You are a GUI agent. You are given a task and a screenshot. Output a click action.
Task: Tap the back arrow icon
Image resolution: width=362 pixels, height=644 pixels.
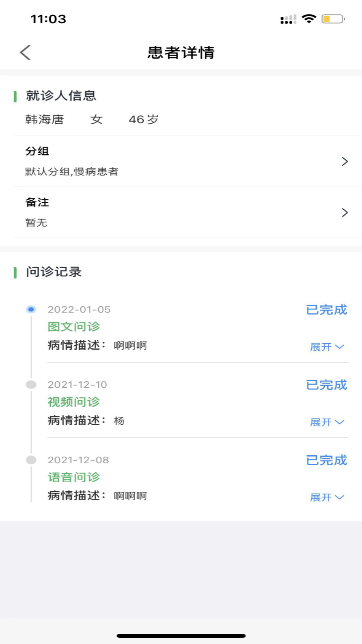coord(25,53)
